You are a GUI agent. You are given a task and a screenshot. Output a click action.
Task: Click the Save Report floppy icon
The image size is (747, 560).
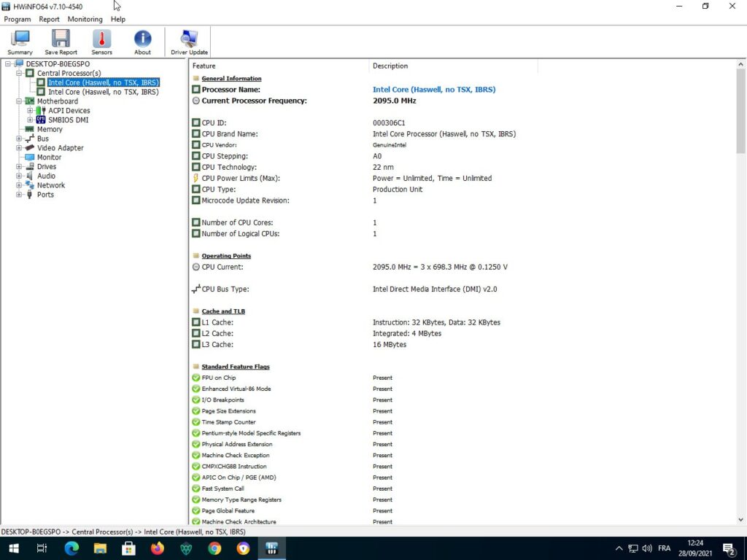[x=61, y=42]
